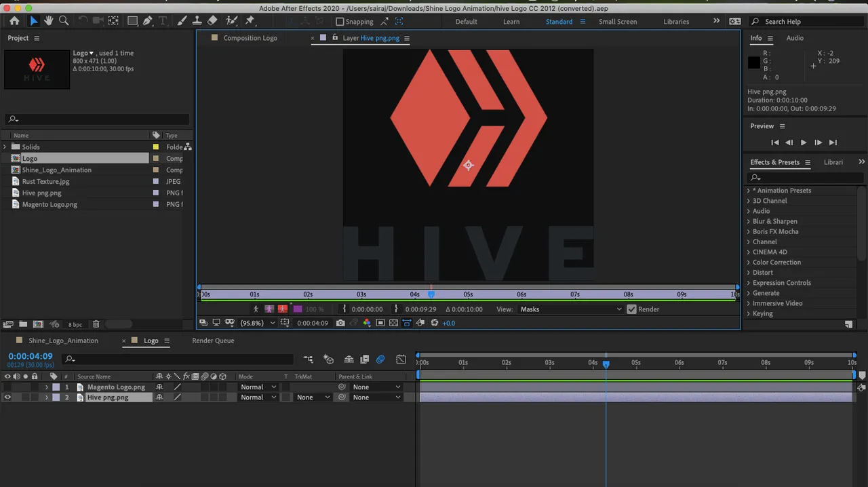
Task: Select the Puppet Pin tool
Action: pyautogui.click(x=250, y=21)
